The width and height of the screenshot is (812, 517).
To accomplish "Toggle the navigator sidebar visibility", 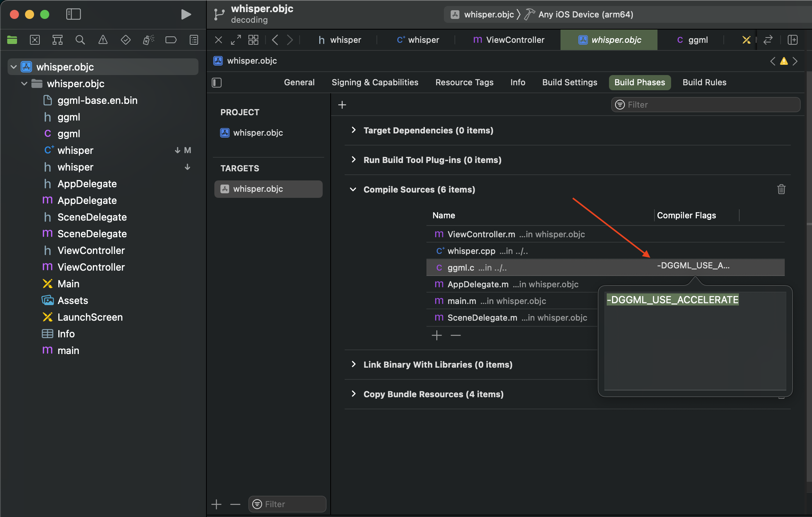I will click(73, 14).
